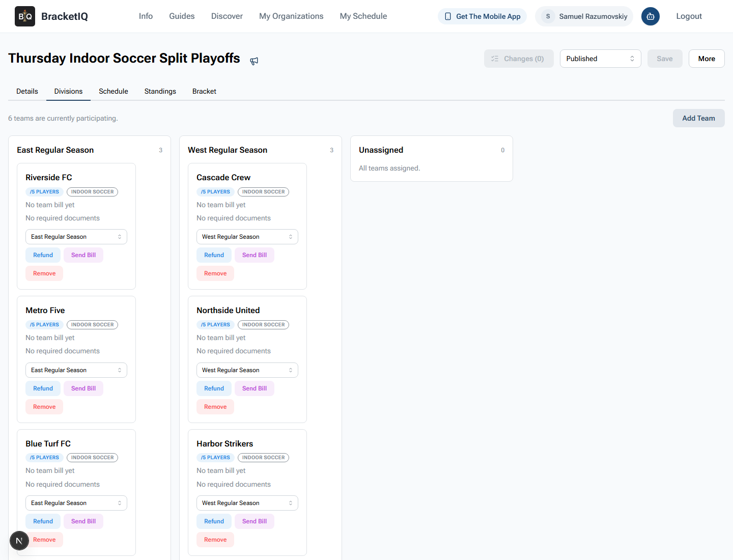The image size is (733, 560).
Task: Open My Organizations
Action: [291, 16]
